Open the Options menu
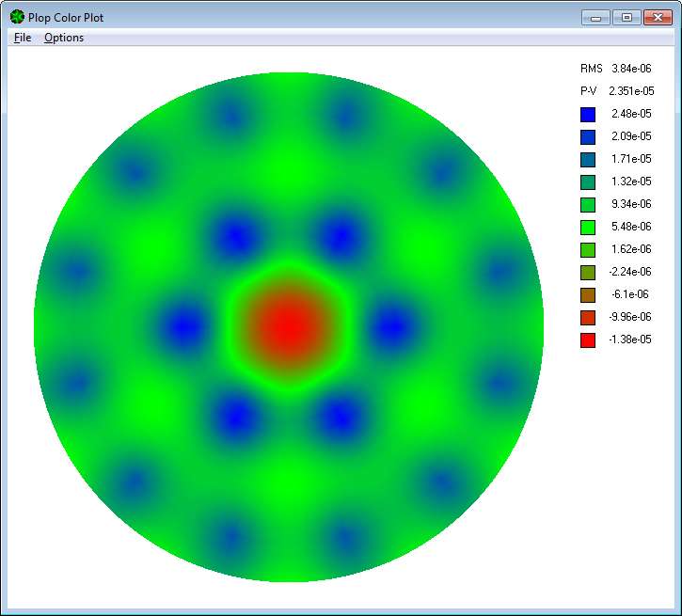 click(x=64, y=38)
